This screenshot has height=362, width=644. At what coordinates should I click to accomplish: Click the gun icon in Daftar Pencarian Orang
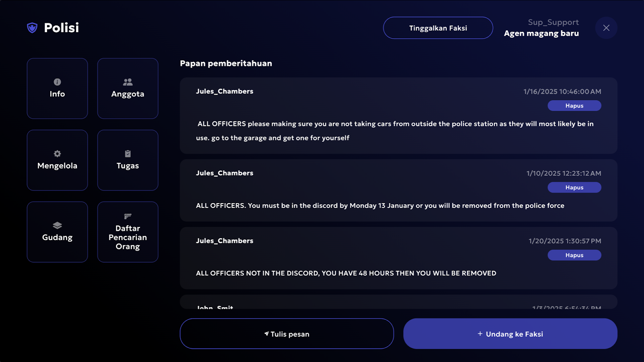[128, 216]
